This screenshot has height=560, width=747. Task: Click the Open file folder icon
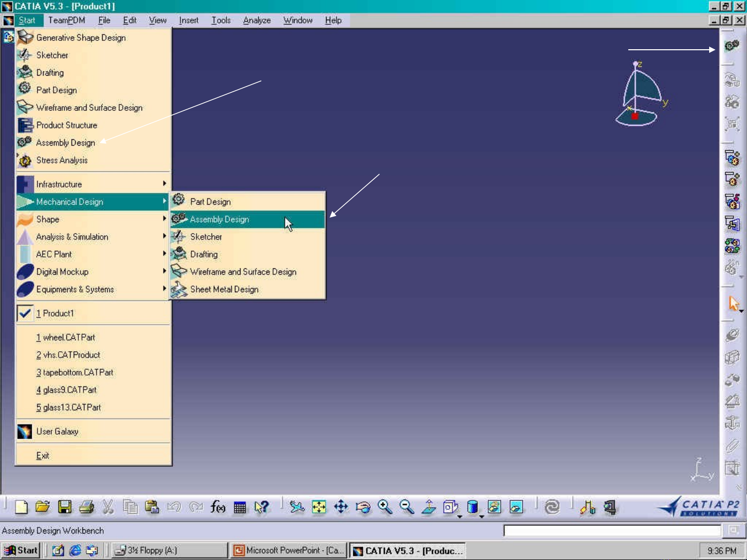point(43,507)
